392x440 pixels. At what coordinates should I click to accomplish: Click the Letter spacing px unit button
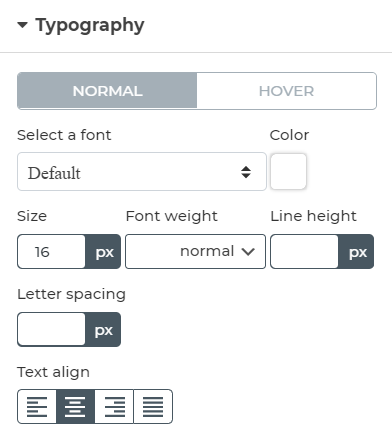pyautogui.click(x=103, y=329)
